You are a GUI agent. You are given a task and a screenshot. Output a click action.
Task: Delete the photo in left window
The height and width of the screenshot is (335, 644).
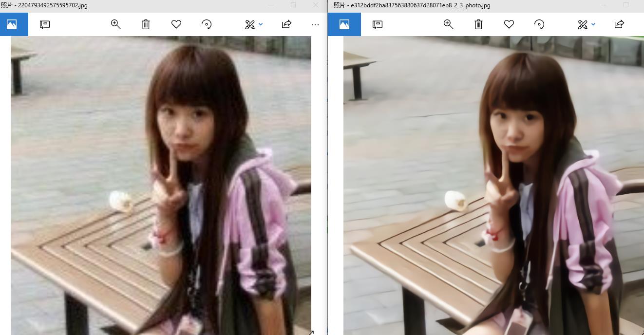click(146, 24)
